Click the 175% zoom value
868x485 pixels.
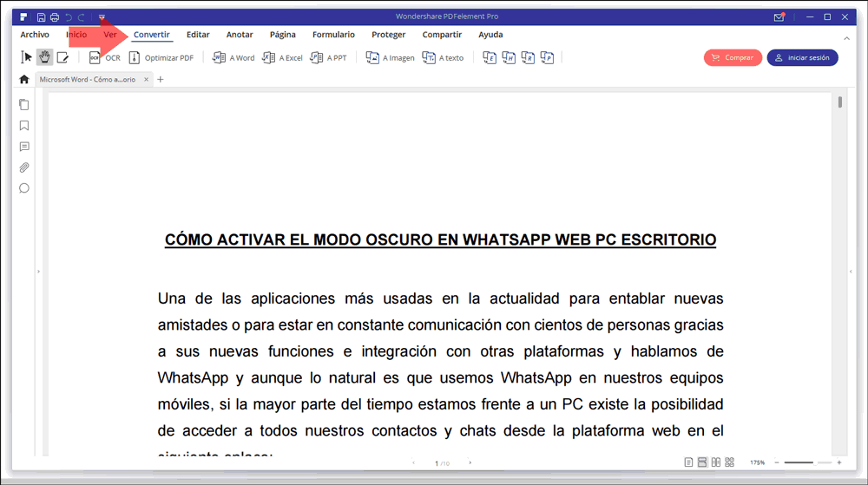point(757,462)
